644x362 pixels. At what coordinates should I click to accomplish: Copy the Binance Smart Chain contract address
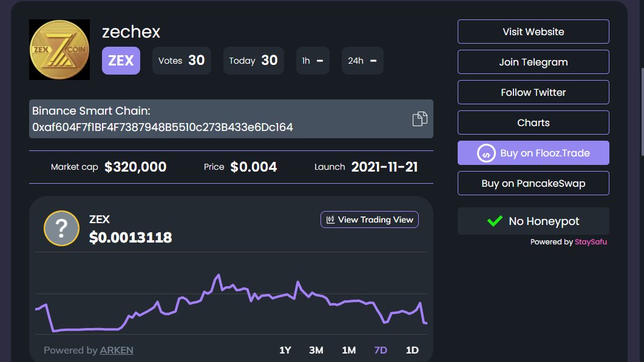(x=420, y=119)
